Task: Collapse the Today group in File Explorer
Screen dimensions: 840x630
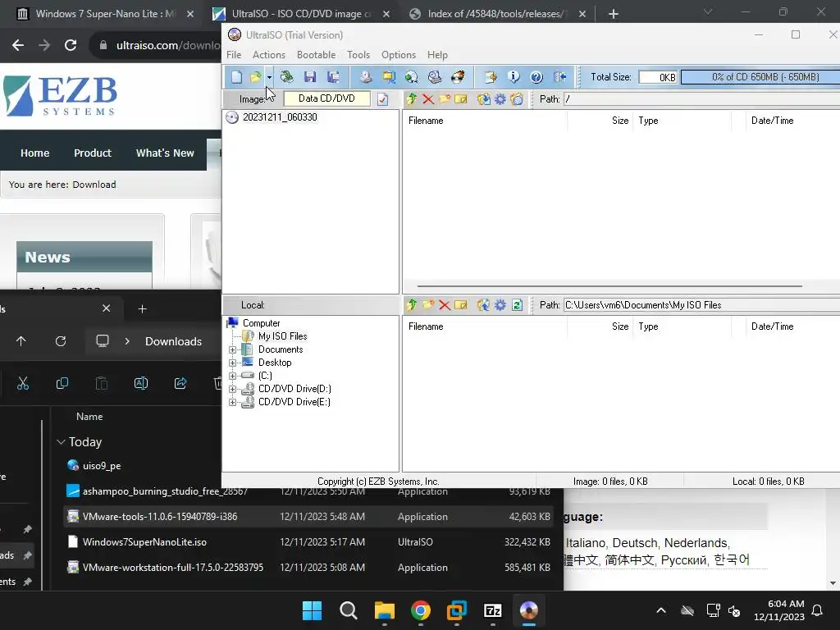Action: pyautogui.click(x=61, y=442)
